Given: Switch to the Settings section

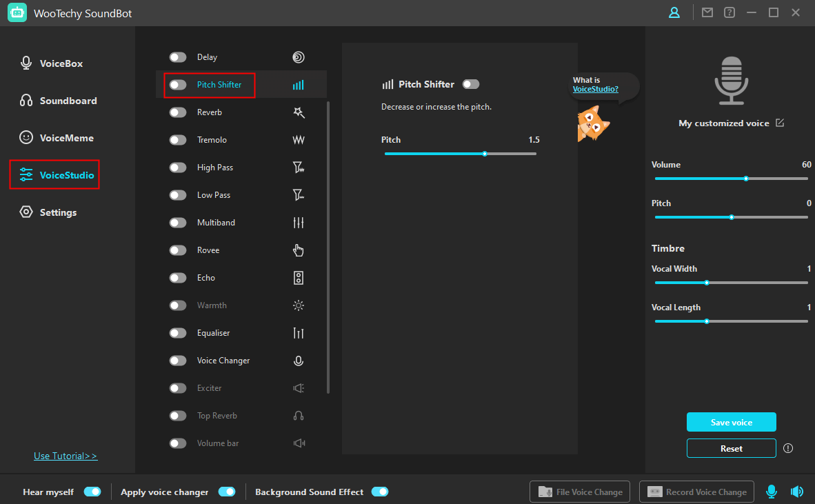Looking at the screenshot, I should pos(58,212).
